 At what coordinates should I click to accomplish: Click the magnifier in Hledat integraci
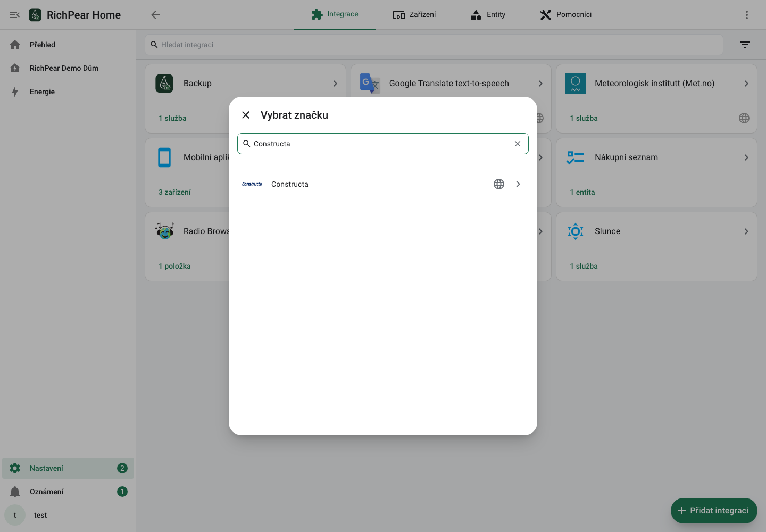[x=154, y=45]
